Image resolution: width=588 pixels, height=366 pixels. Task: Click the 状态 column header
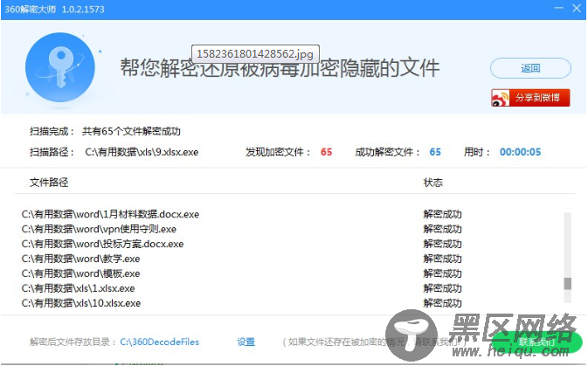[433, 183]
